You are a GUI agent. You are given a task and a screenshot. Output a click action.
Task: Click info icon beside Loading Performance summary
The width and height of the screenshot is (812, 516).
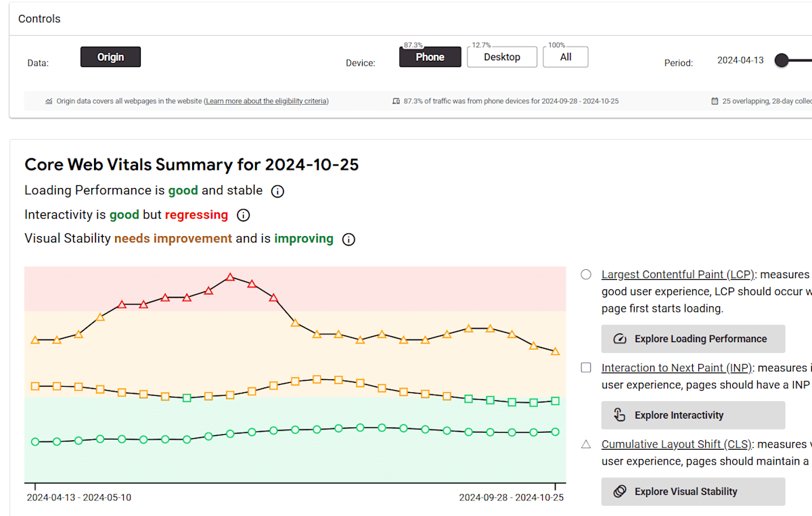(277, 191)
